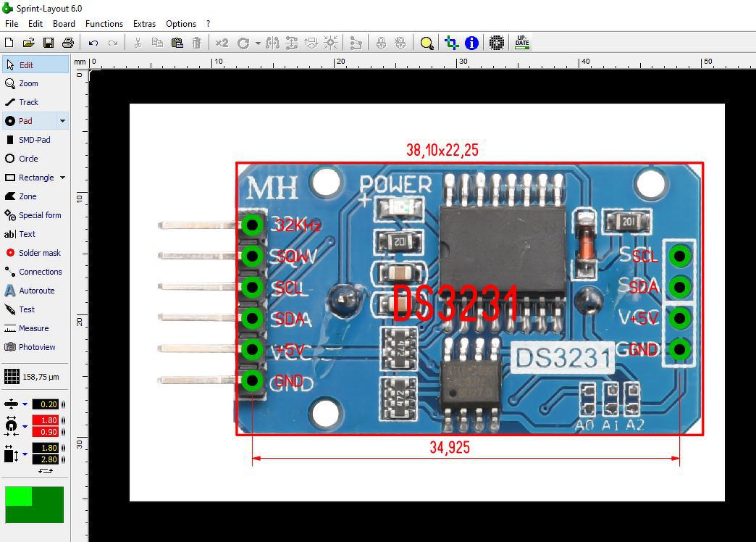Click the track width value 0.20
756x542 pixels.
click(x=46, y=404)
